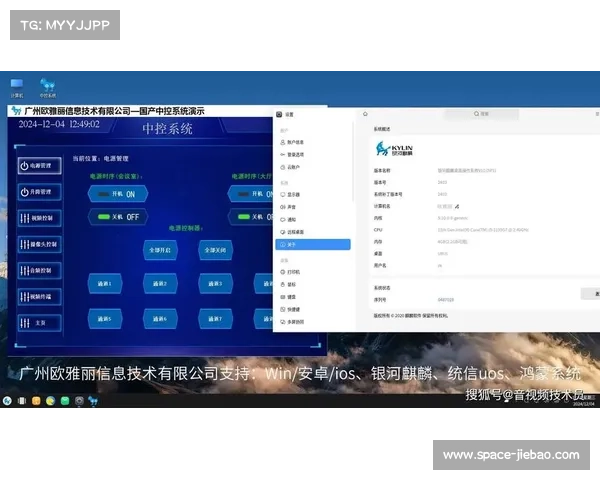Image resolution: width=600 pixels, height=480 pixels.
Task: Open 账户信息 in Settings sidebar
Action: point(313,142)
